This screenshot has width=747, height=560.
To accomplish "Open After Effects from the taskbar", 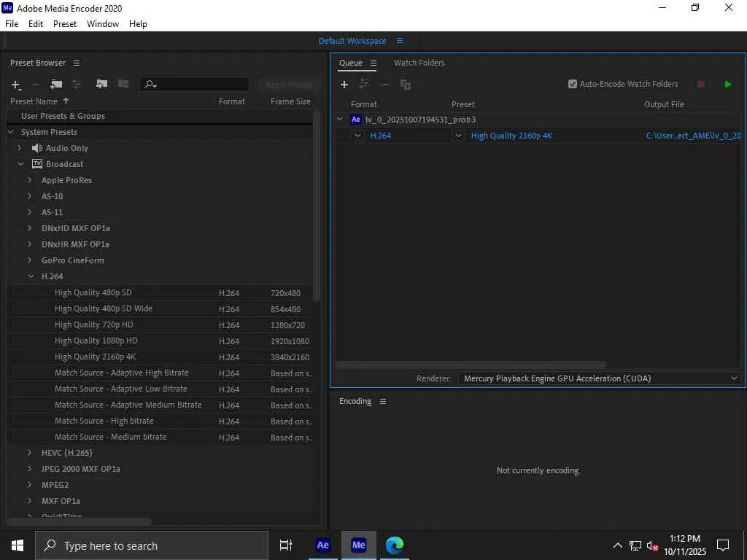I will [322, 545].
